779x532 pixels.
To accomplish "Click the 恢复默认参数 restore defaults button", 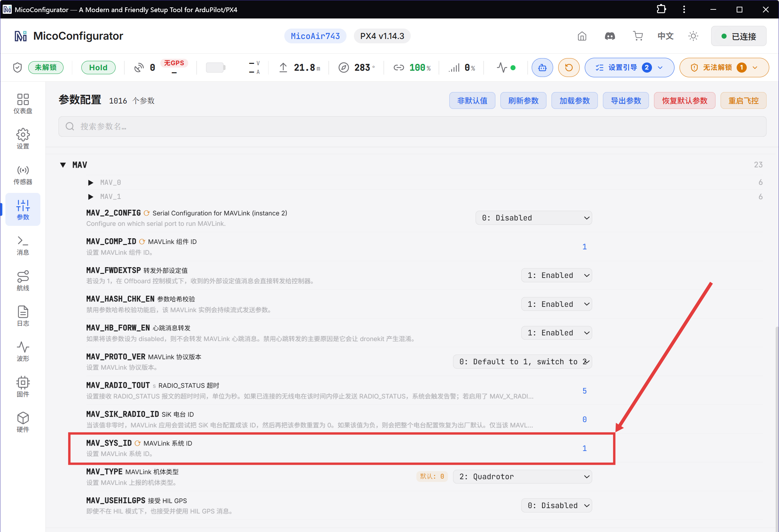I will pyautogui.click(x=685, y=100).
